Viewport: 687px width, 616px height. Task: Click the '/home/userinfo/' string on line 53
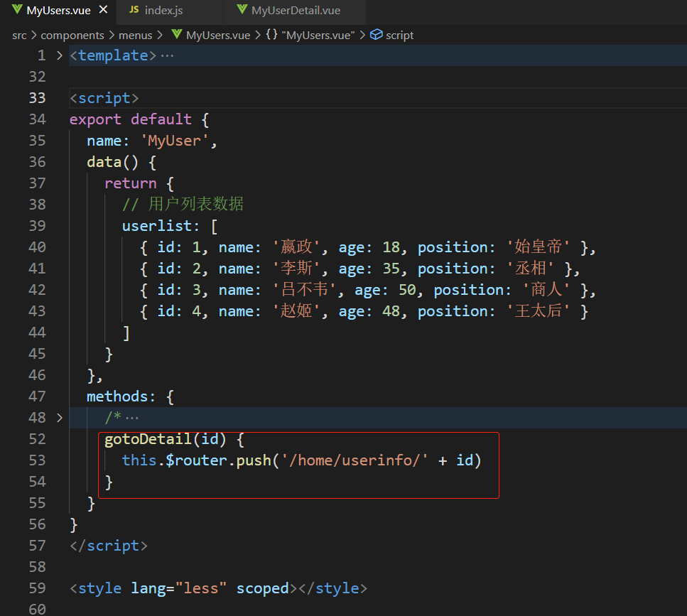(x=355, y=461)
